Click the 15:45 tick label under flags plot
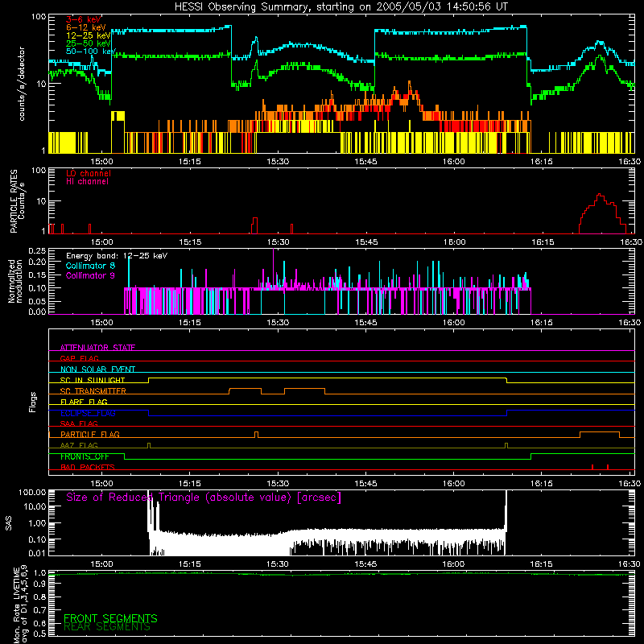 click(366, 484)
